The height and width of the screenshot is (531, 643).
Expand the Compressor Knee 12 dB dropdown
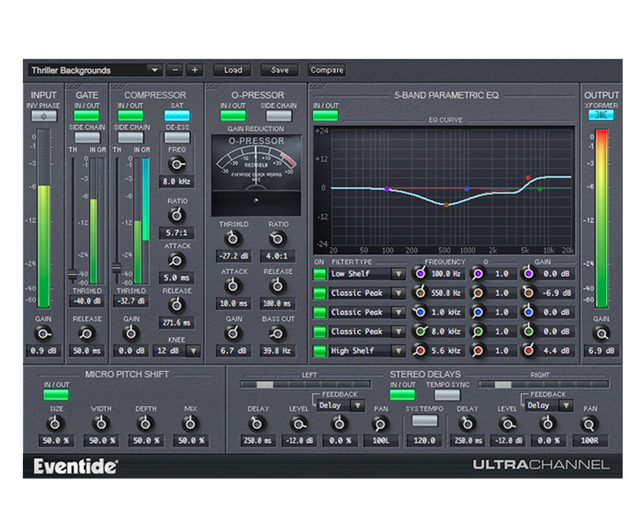click(x=178, y=350)
